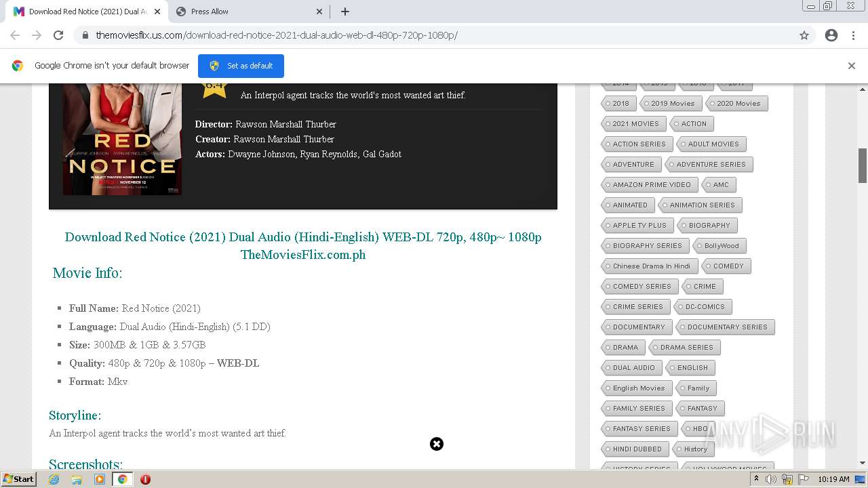Select the FANTASY SERIES tag
868x488 pixels.
[x=639, y=429]
